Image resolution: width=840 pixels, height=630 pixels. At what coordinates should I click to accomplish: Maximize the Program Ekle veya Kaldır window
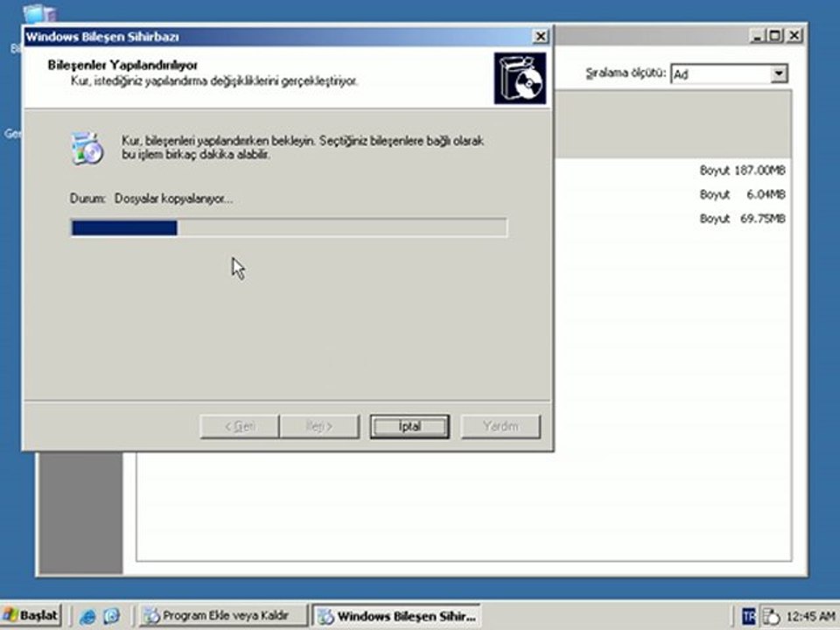pyautogui.click(x=774, y=37)
